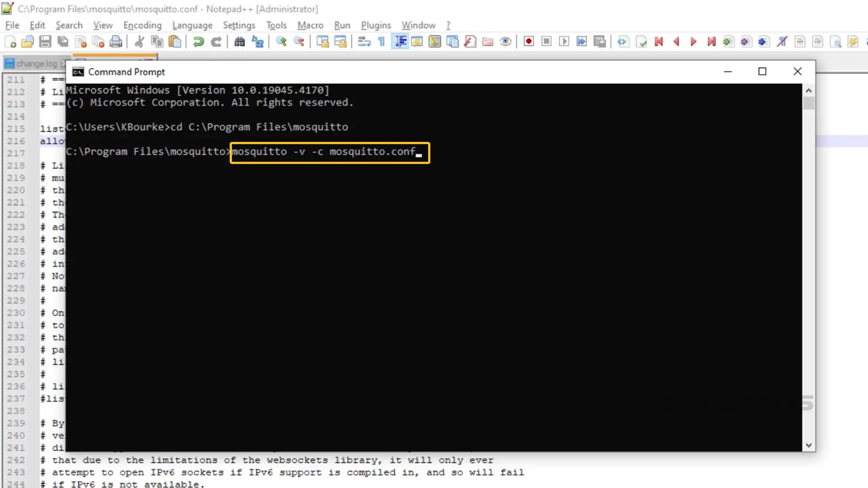Print the document with the printer icon

coord(116,42)
